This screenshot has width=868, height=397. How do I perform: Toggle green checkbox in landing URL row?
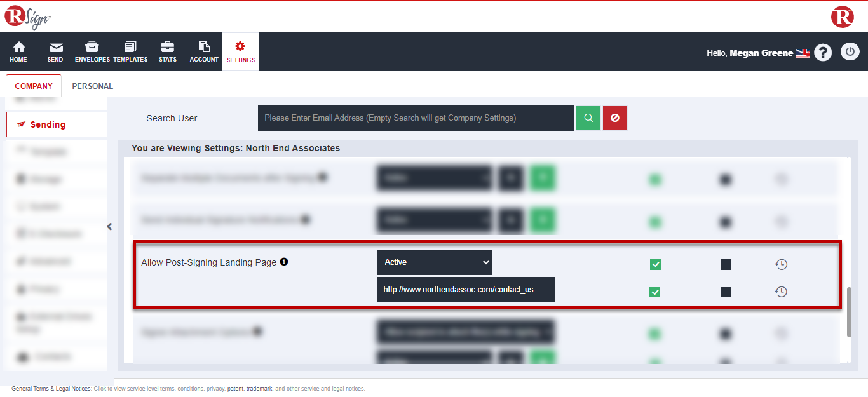655,292
